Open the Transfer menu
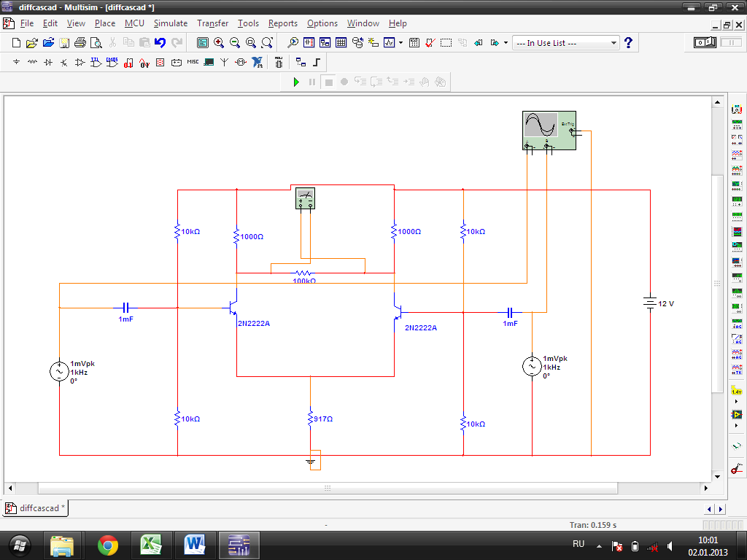This screenshot has width=747, height=560. [212, 23]
